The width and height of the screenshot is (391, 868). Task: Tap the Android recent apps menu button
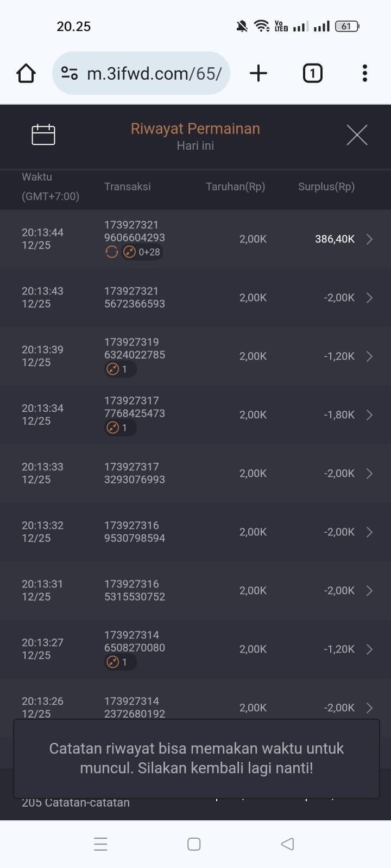(x=100, y=844)
